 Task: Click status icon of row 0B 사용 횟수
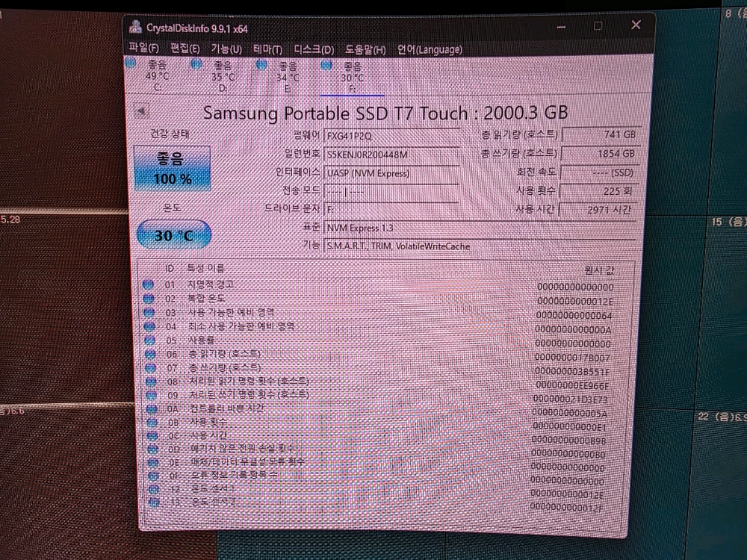tap(152, 423)
